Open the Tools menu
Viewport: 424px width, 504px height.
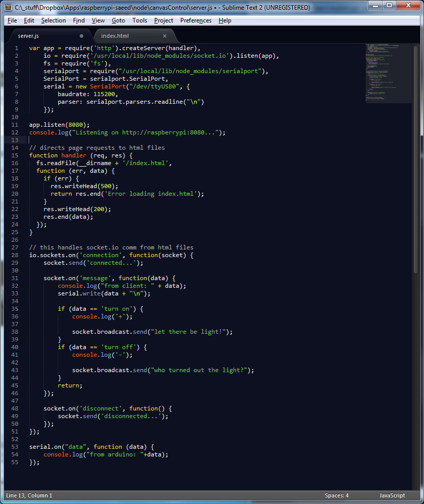click(x=140, y=20)
